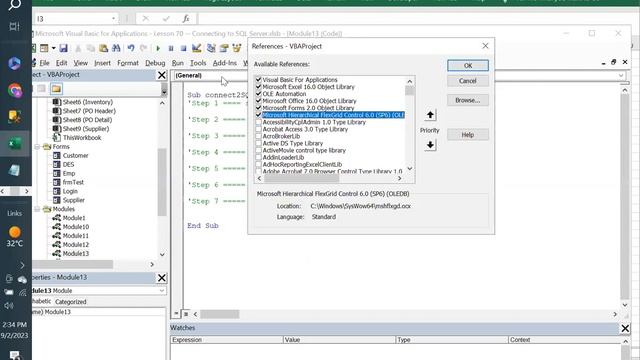Screen dimensions: 640x360
Task: Select the Login form in tree
Action: 70,191
